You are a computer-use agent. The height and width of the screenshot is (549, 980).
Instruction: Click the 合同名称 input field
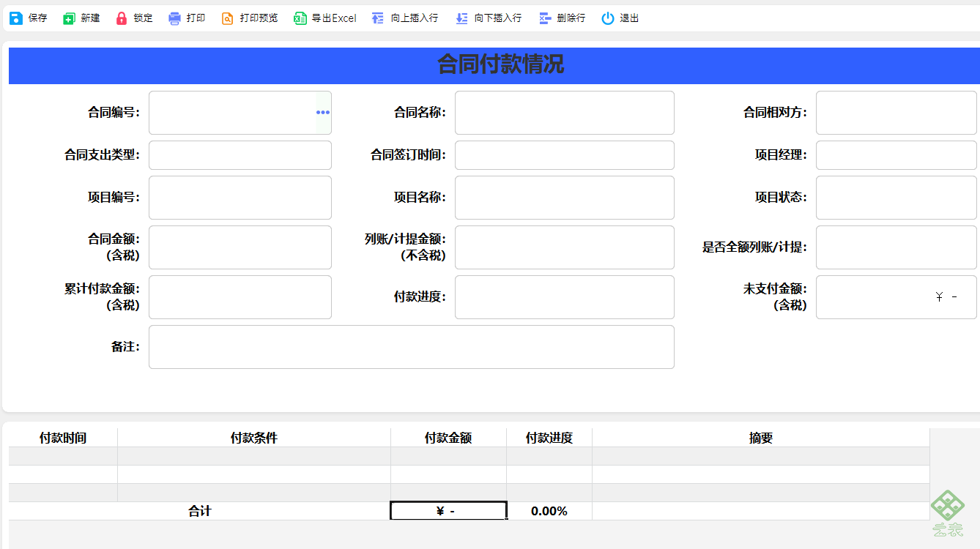coord(565,113)
